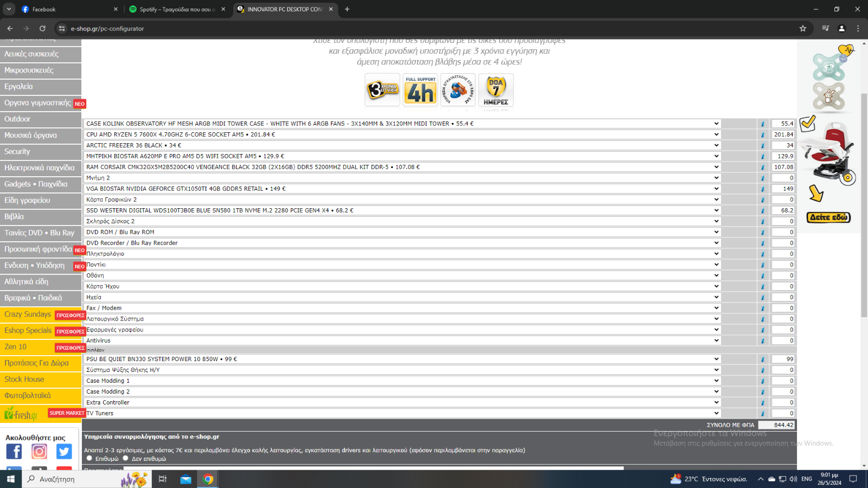
Task: Open Task View on the taskbar
Action: pos(162,479)
